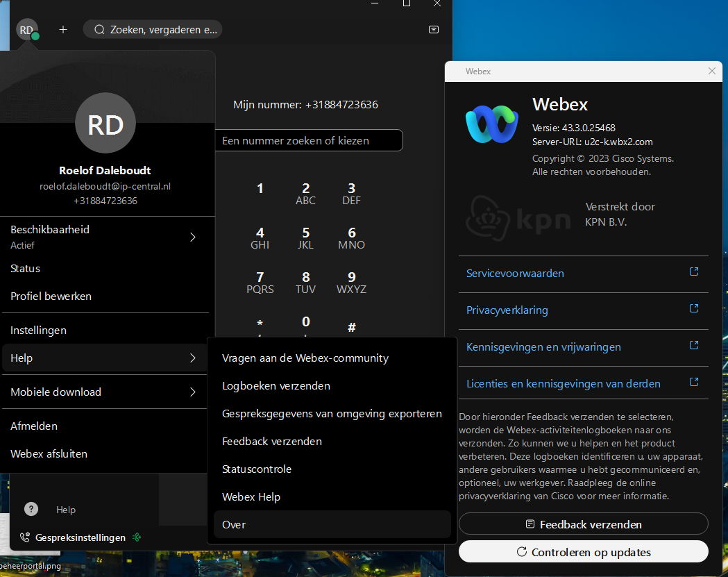This screenshot has height=577, width=728.
Task: Tap the star key on the keypad
Action: [x=260, y=325]
